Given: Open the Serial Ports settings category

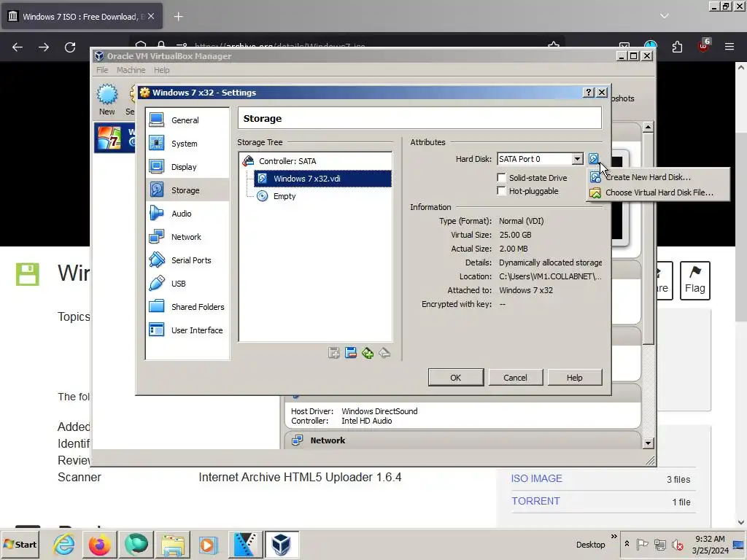Looking at the screenshot, I should coord(187,260).
